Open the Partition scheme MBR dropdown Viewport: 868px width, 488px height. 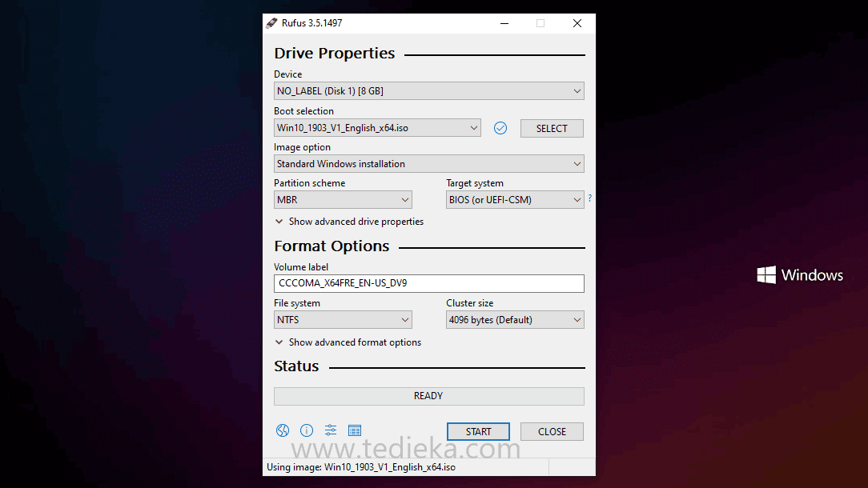point(343,200)
